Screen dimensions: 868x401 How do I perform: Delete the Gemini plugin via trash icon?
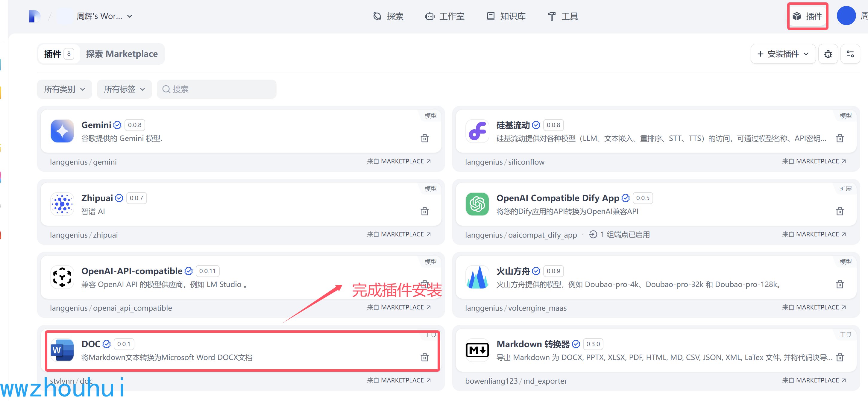coord(424,139)
